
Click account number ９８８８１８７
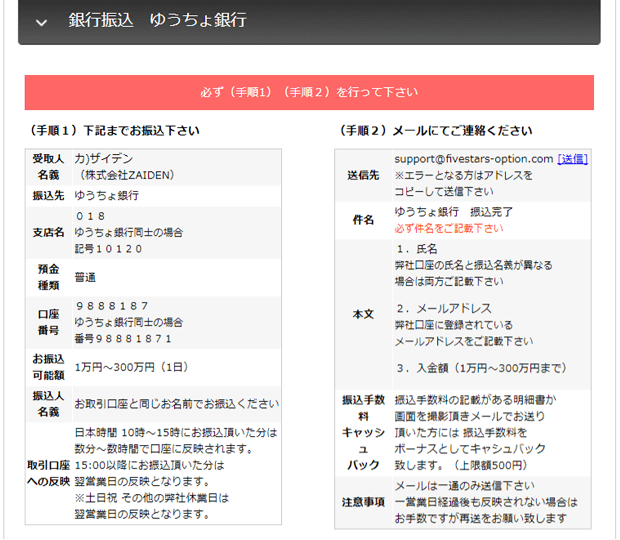pyautogui.click(x=112, y=306)
